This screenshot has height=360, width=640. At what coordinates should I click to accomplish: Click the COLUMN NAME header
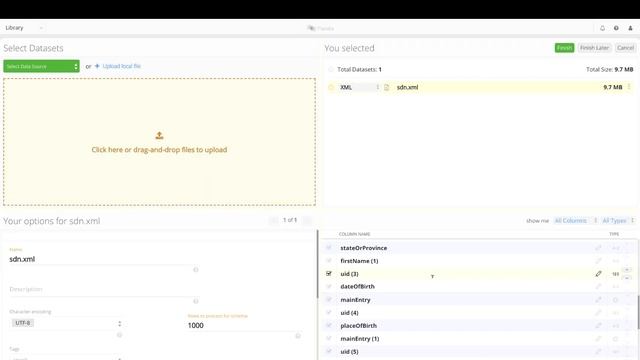click(x=354, y=234)
